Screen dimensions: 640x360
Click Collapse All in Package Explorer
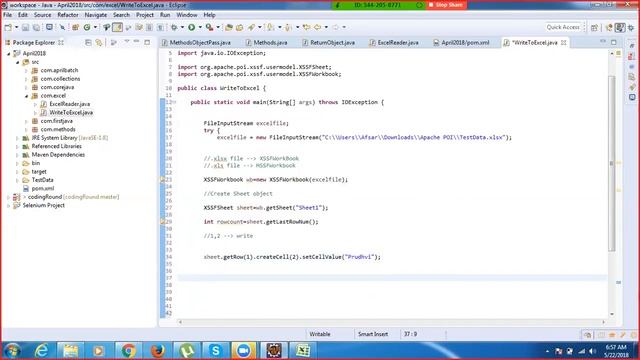pyautogui.click(x=88, y=42)
